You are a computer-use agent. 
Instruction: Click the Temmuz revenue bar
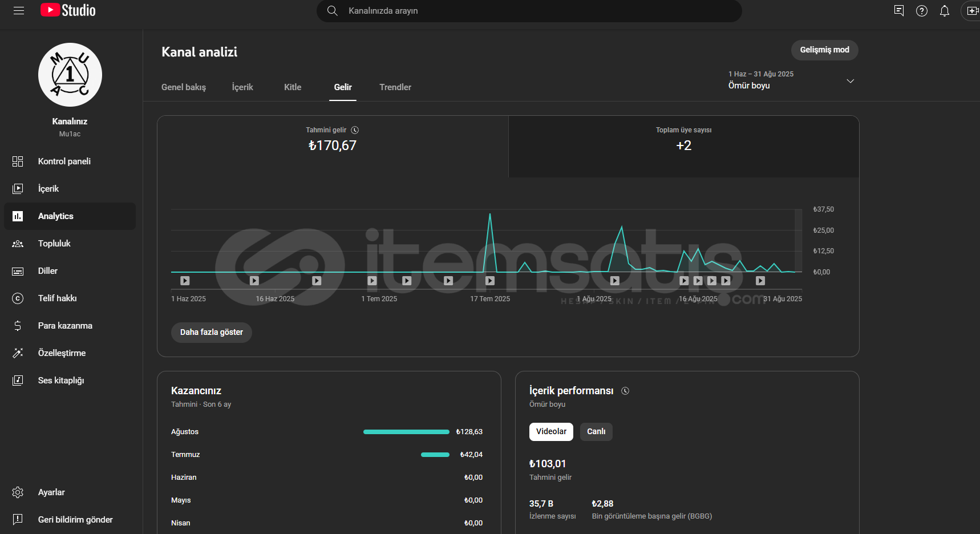tap(435, 455)
